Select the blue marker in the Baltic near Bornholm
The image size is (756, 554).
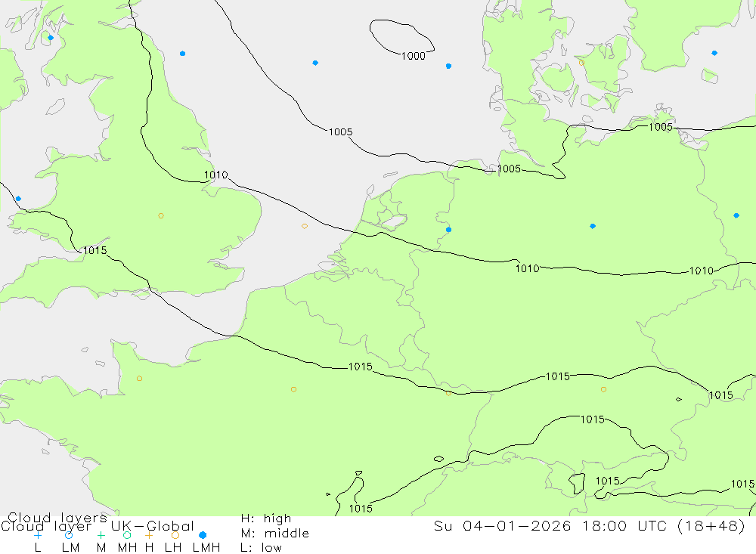pyautogui.click(x=714, y=53)
